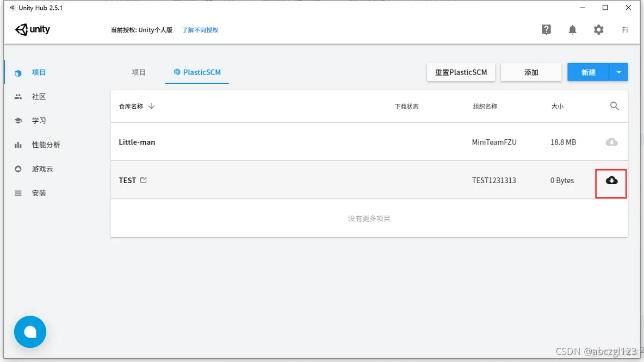Select the TEST repository name

127,180
